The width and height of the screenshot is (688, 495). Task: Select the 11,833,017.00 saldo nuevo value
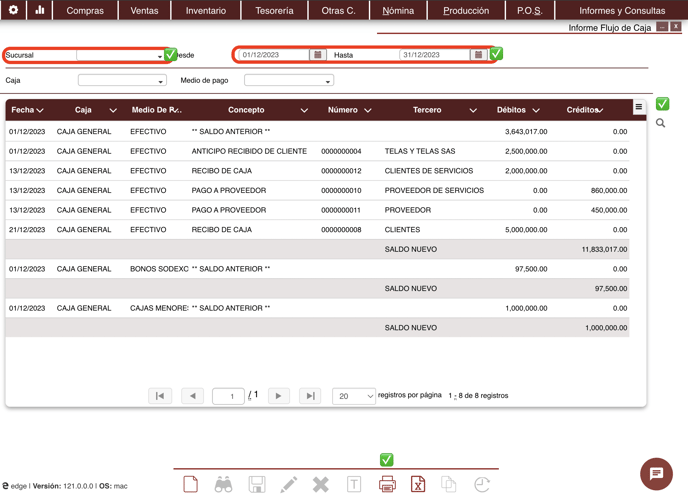(604, 249)
